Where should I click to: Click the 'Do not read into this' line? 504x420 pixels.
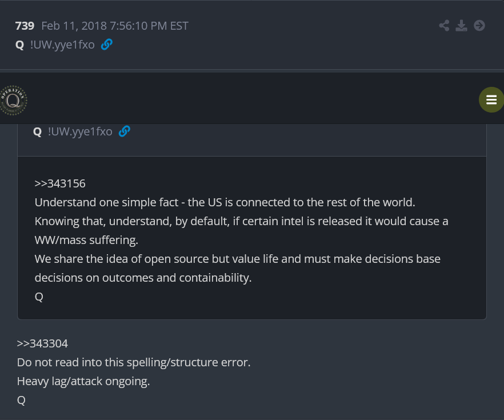click(x=134, y=362)
